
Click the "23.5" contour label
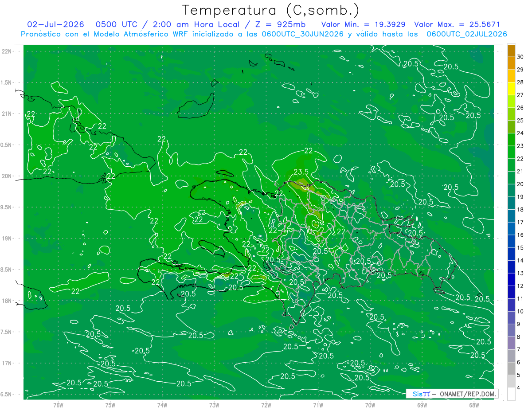pyautogui.click(x=301, y=172)
